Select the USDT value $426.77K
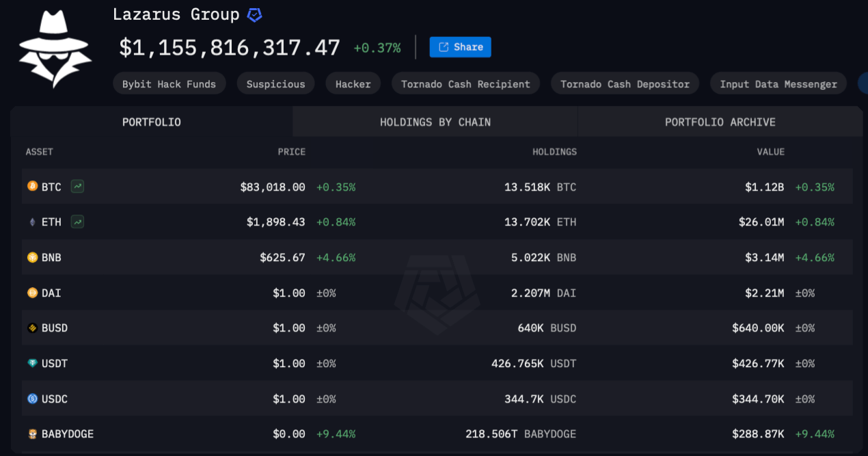 (758, 364)
